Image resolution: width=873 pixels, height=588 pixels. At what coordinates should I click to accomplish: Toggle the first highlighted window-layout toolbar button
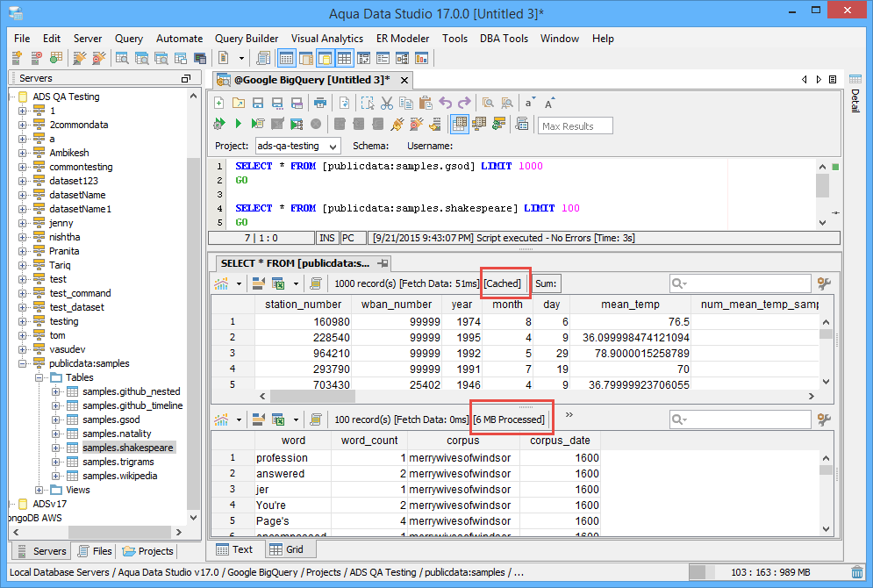pos(287,58)
